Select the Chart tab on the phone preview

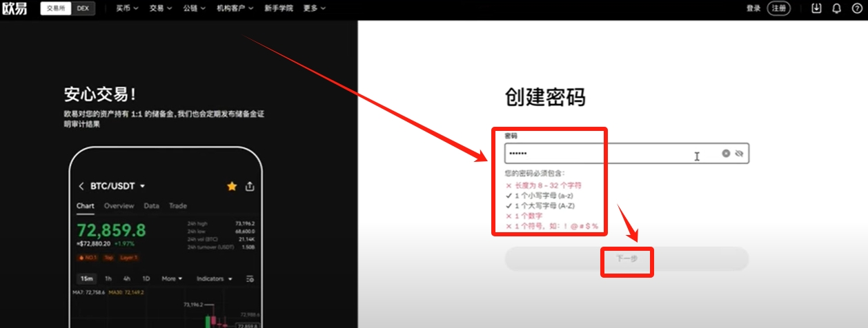tap(86, 206)
